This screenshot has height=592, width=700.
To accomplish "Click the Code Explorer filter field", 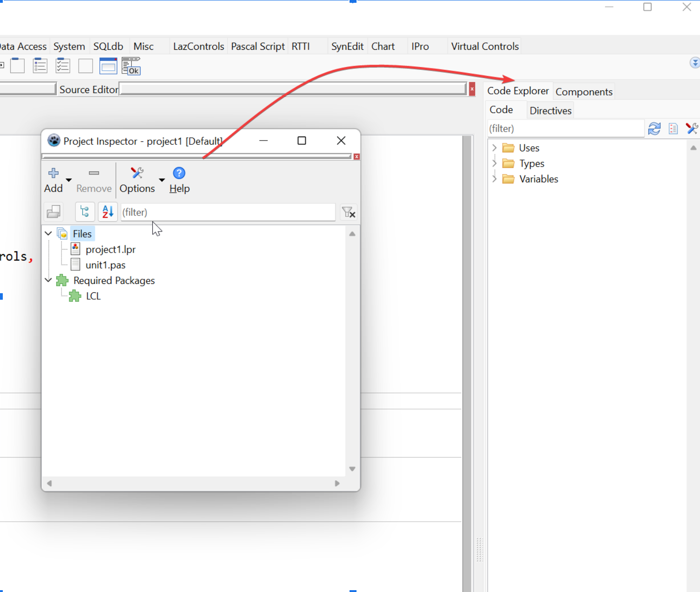I will click(x=565, y=129).
